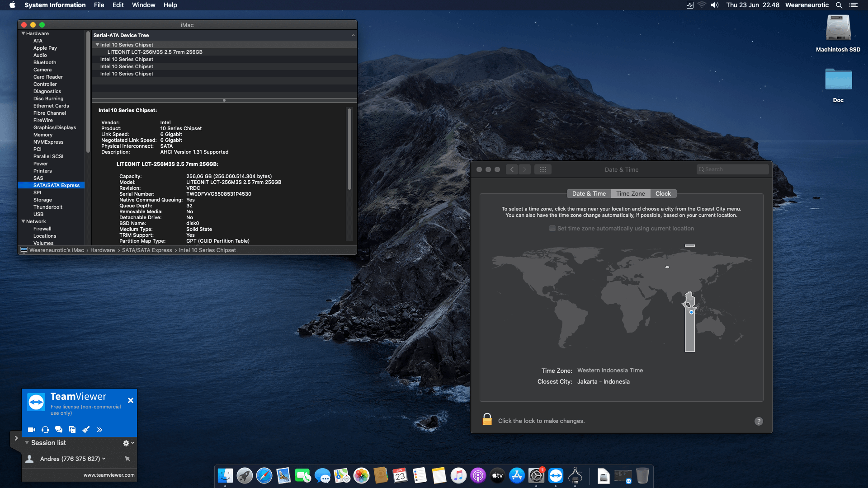868x488 pixels.
Task: Show more TeamViewer tools with double chevron
Action: [99, 430]
